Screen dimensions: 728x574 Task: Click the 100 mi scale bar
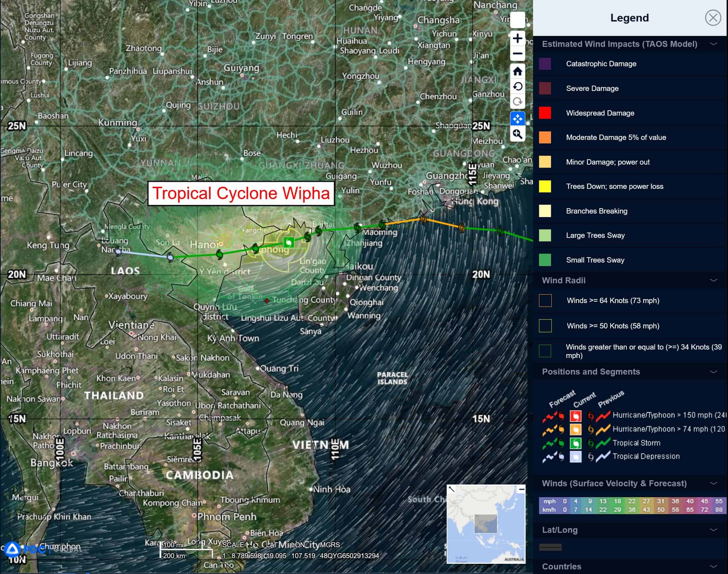point(186,550)
